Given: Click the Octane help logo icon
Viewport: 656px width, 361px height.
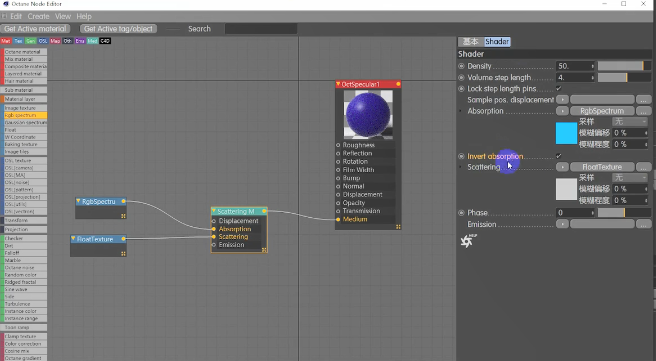Looking at the screenshot, I should (468, 241).
